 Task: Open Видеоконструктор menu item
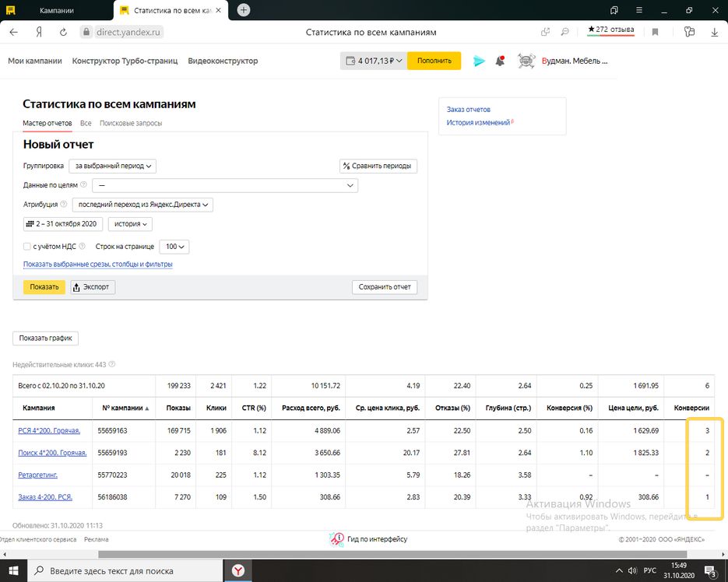223,61
